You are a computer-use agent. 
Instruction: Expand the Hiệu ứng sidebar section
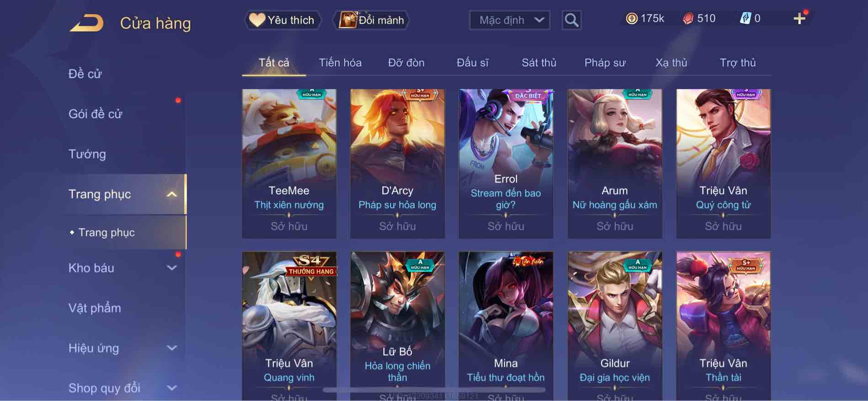(x=123, y=348)
